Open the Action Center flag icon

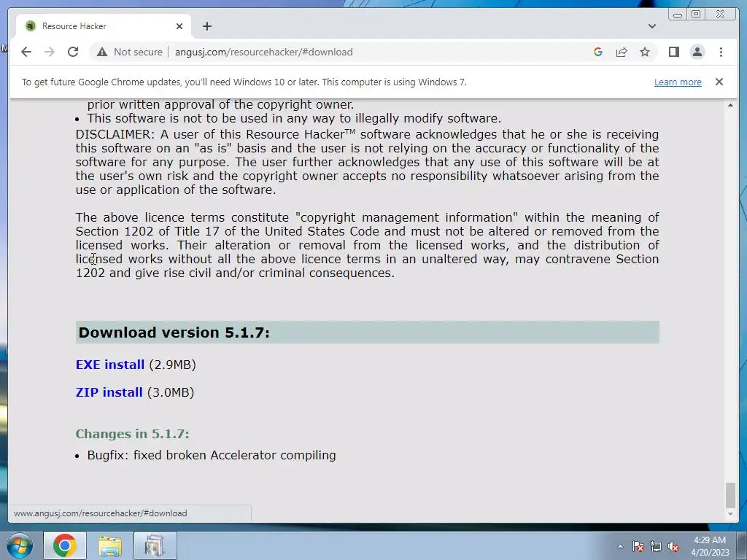point(638,546)
